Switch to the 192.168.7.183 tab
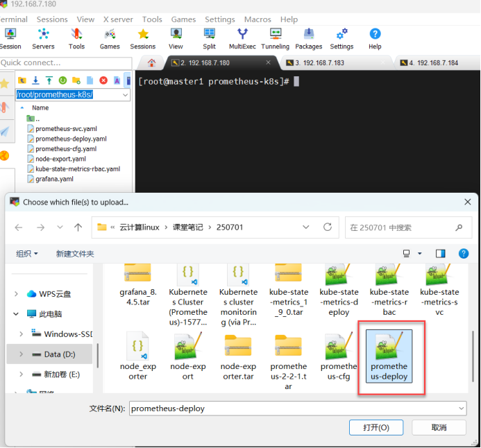481x448 pixels. [318, 62]
